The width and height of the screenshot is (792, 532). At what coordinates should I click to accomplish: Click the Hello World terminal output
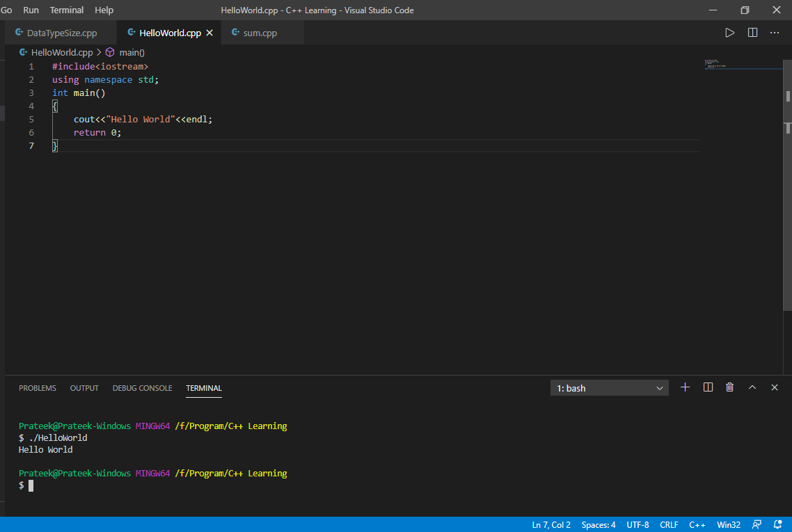[x=45, y=450]
